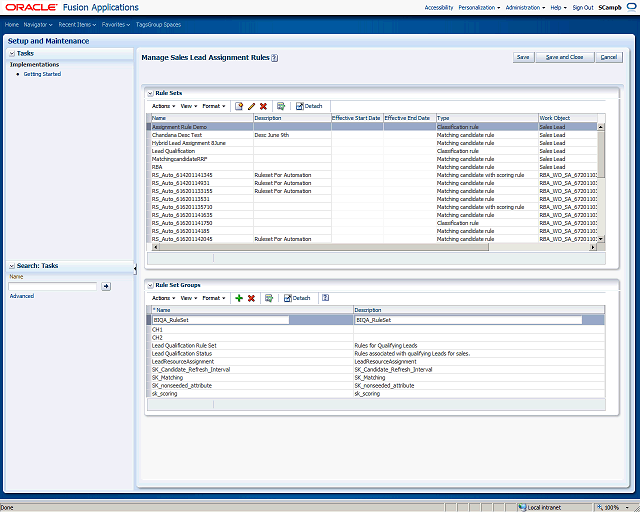The height and width of the screenshot is (512, 640).
Task: Open the Recent Items menu
Action: point(77,24)
